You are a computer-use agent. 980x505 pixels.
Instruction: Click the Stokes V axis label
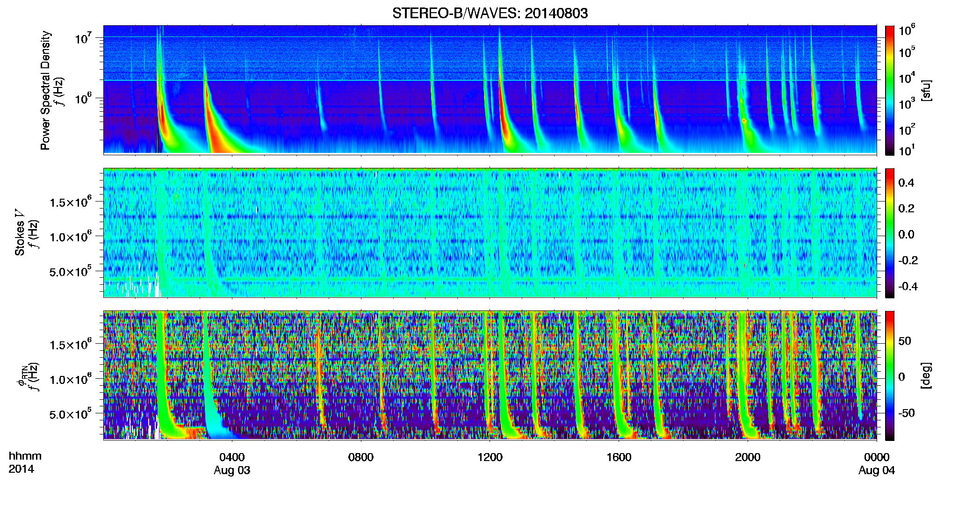pyautogui.click(x=20, y=232)
